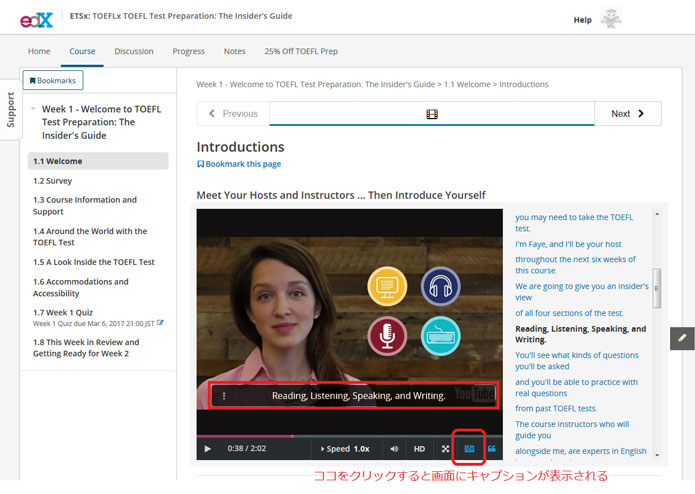Switch to the Progress tab
The width and height of the screenshot is (695, 494).
coord(188,51)
